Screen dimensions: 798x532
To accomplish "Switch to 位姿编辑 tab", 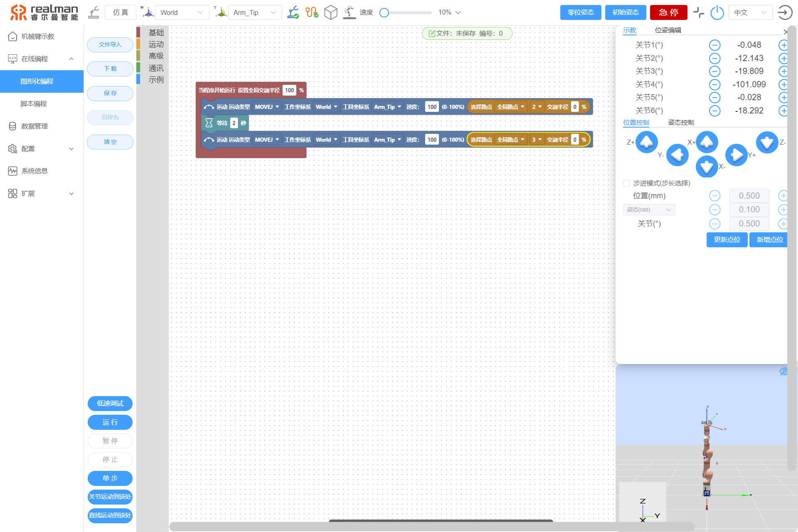I will click(x=667, y=30).
